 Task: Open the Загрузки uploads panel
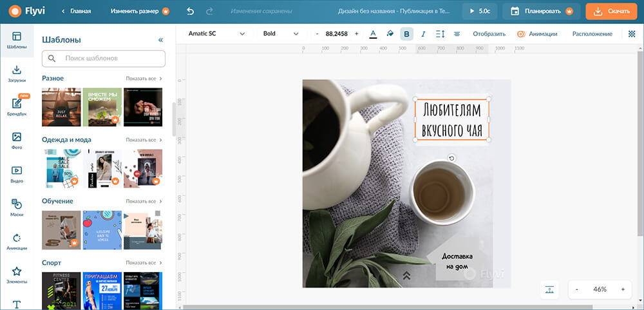tap(17, 73)
